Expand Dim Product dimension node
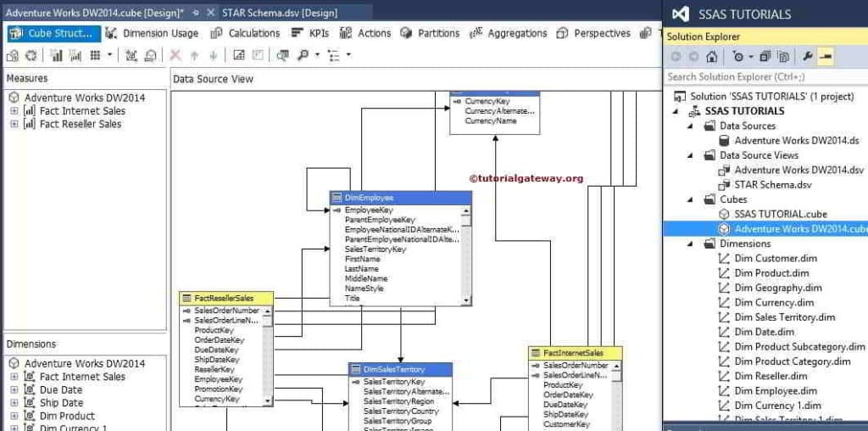The width and height of the screenshot is (868, 431). pyautogui.click(x=14, y=416)
